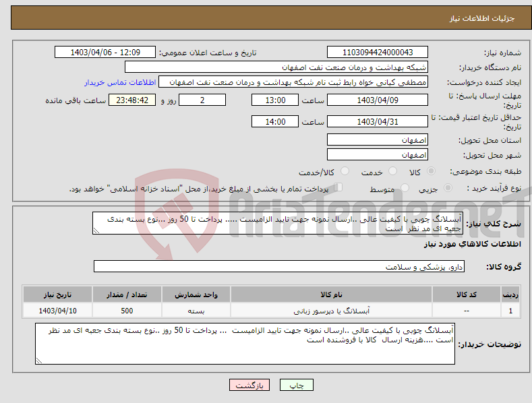The height and width of the screenshot is (403, 532).
Task: Click the buyer notes textarea resize handle
Action: point(38,361)
